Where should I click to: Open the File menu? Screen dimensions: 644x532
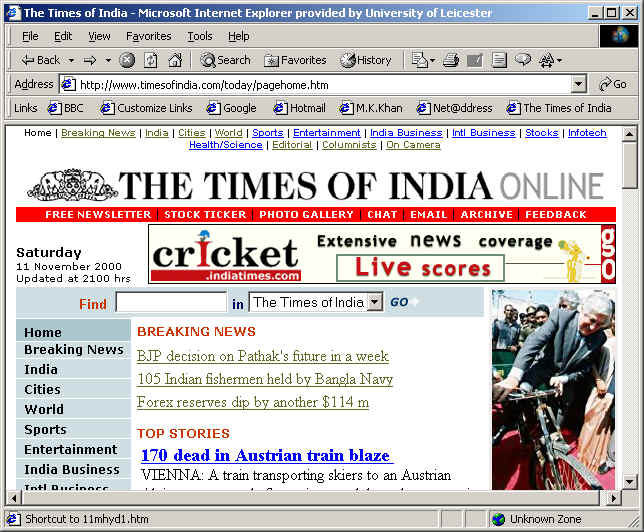tap(30, 37)
